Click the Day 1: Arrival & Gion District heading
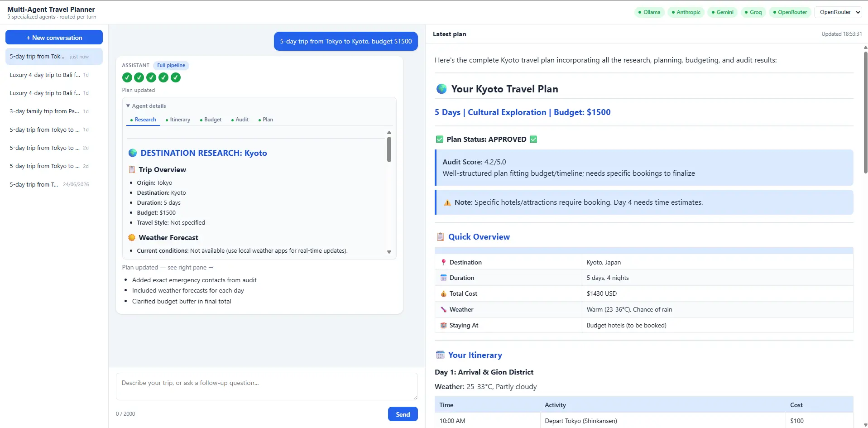Screen dimensions: 868x428 click(484, 372)
